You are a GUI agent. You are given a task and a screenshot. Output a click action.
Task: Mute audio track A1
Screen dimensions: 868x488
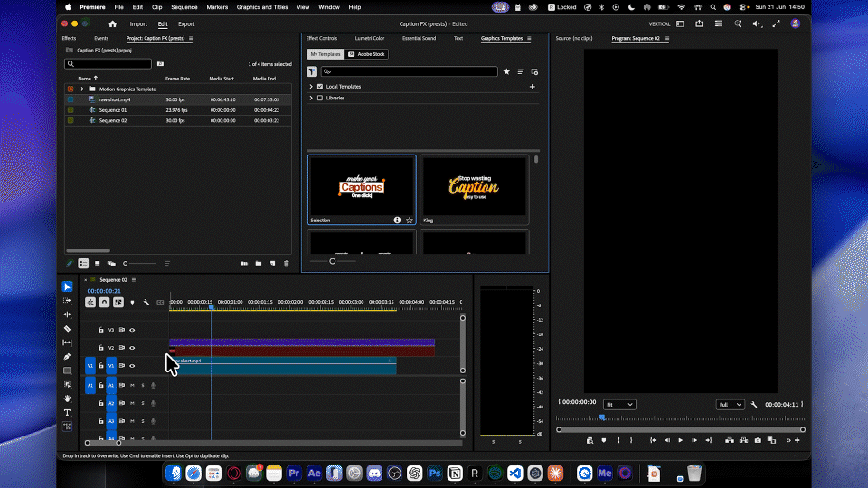click(132, 385)
